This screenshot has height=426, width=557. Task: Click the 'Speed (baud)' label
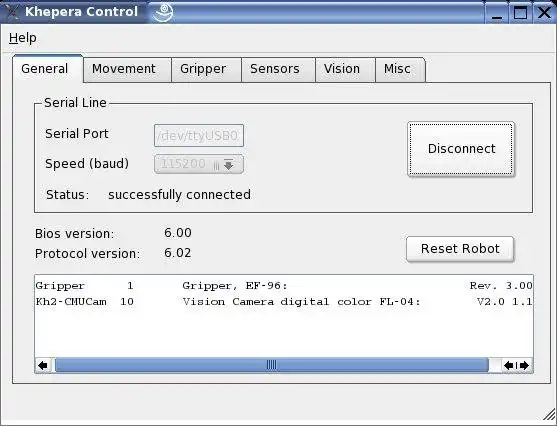click(87, 164)
